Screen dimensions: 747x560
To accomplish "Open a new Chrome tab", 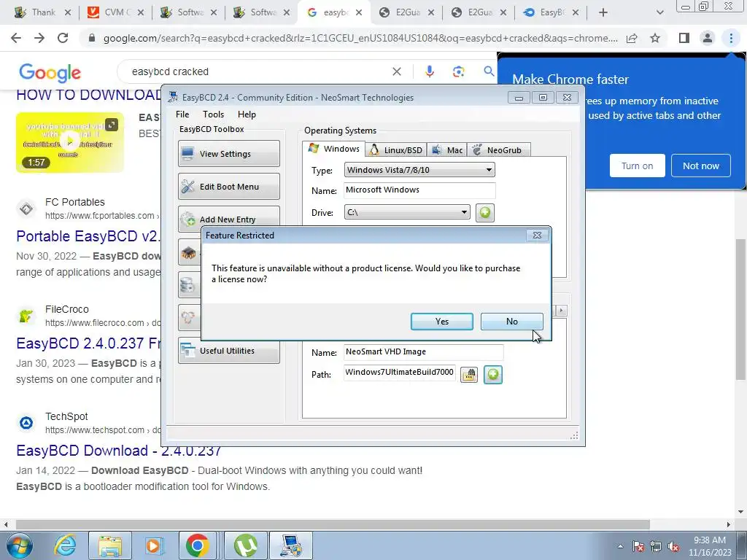I will [603, 12].
